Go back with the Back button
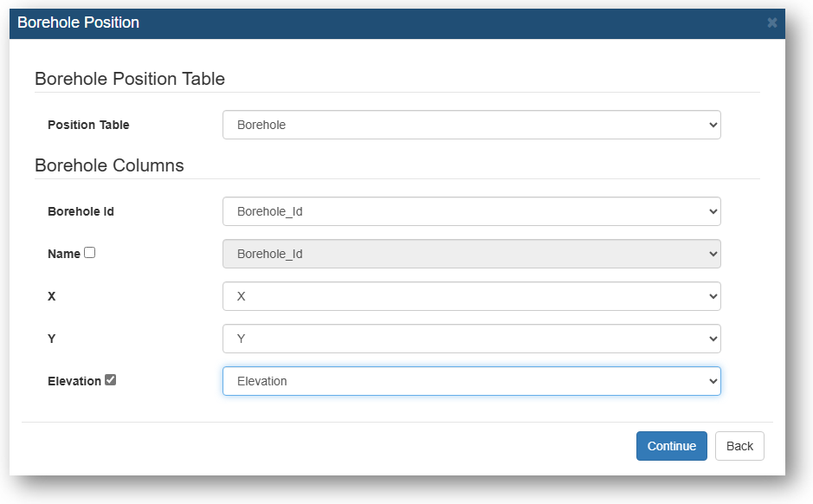The image size is (813, 504). click(739, 446)
